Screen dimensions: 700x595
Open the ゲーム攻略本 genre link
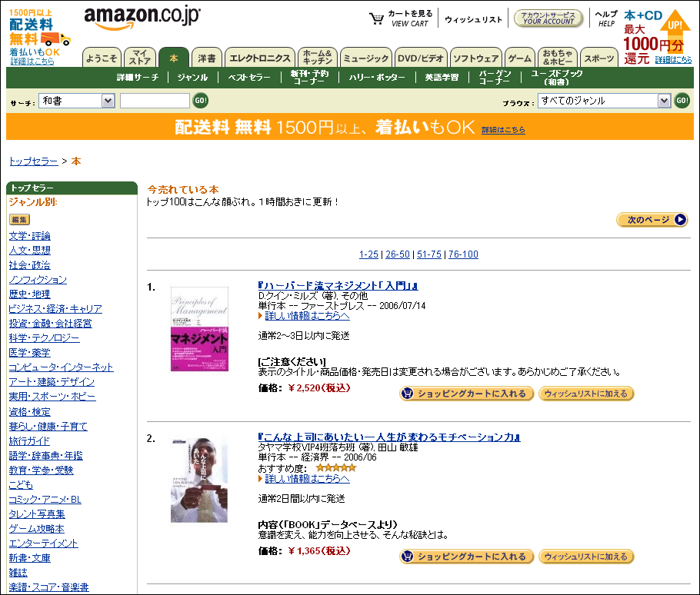point(37,529)
